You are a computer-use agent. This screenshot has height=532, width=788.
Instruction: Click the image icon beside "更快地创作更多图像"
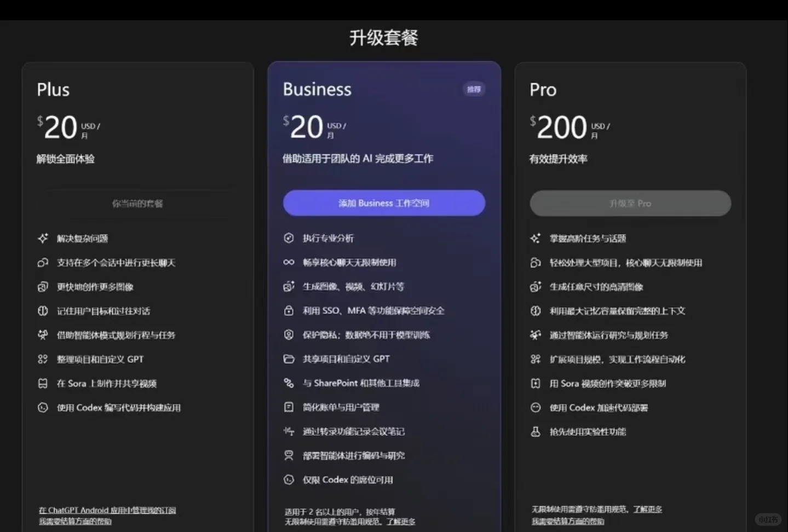(43, 287)
